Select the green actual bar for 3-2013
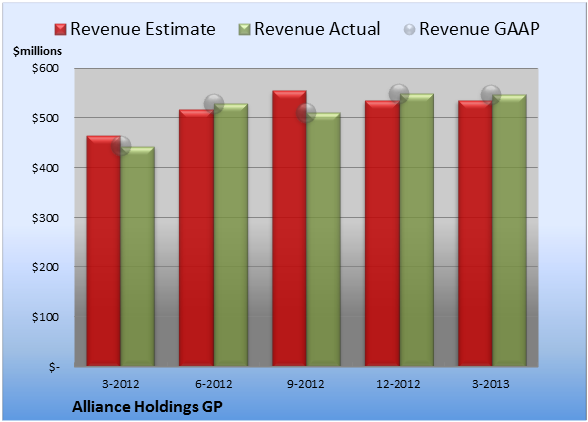This screenshot has height=422, width=588. click(509, 230)
